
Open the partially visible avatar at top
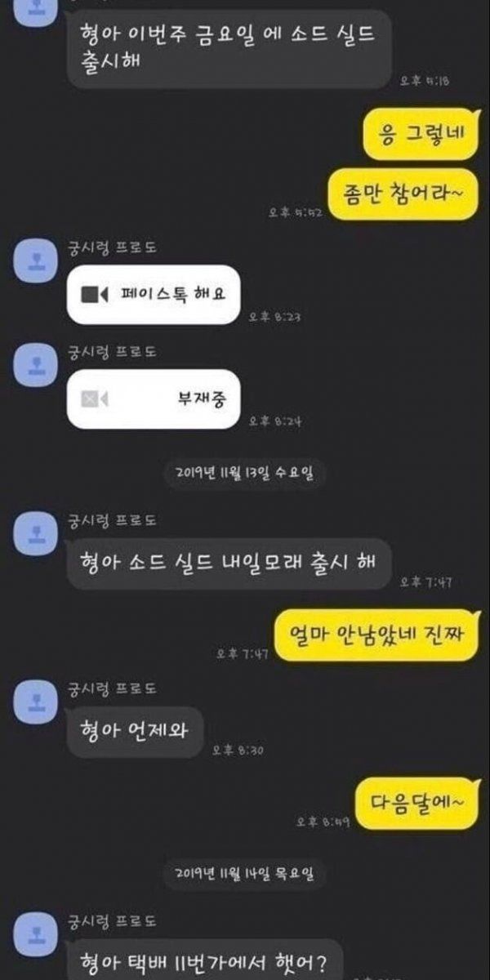tap(36, 7)
